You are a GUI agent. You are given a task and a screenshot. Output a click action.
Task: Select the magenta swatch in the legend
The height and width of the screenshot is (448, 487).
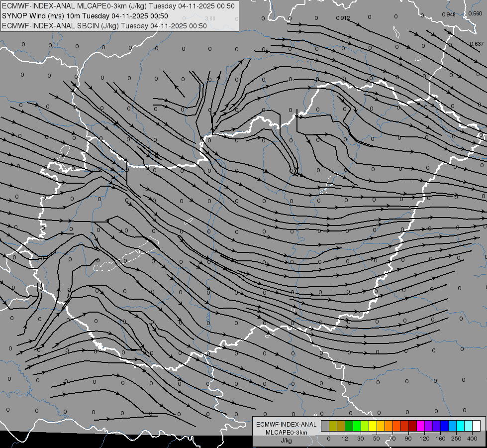[x=420, y=426]
